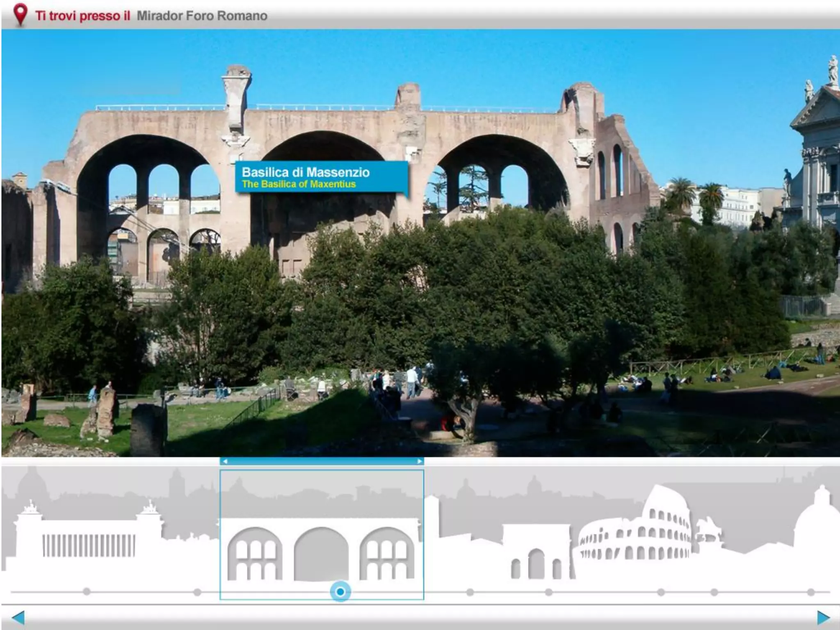840x630 pixels.
Task: Jump to timeline dot beneath the far dome silhouette
Action: pos(811,592)
